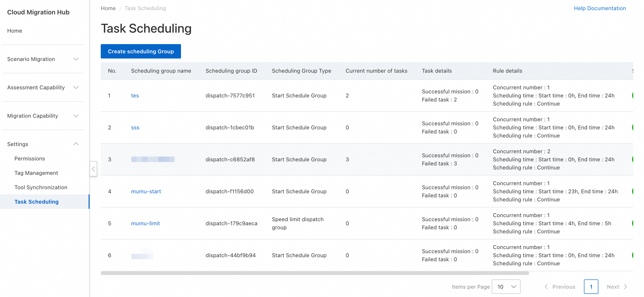Viewport: 644px width, 297px height.
Task: Open the Items per Page dropdown
Action: pyautogui.click(x=506, y=286)
